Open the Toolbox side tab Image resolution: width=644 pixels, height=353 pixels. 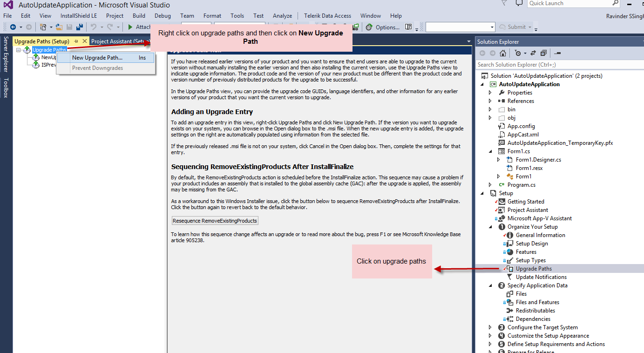[6, 88]
